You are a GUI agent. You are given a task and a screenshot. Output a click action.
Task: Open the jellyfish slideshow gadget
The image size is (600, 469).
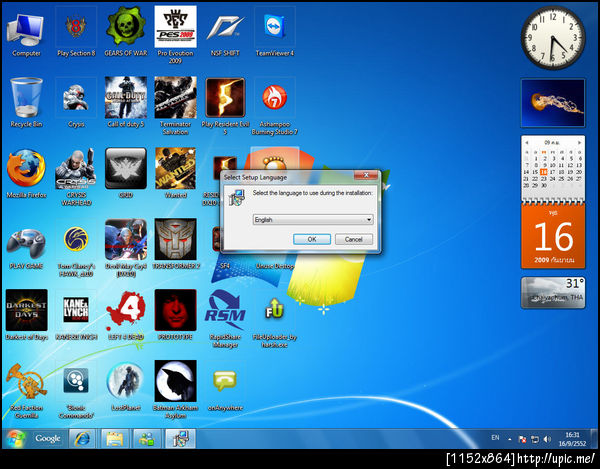coord(553,103)
